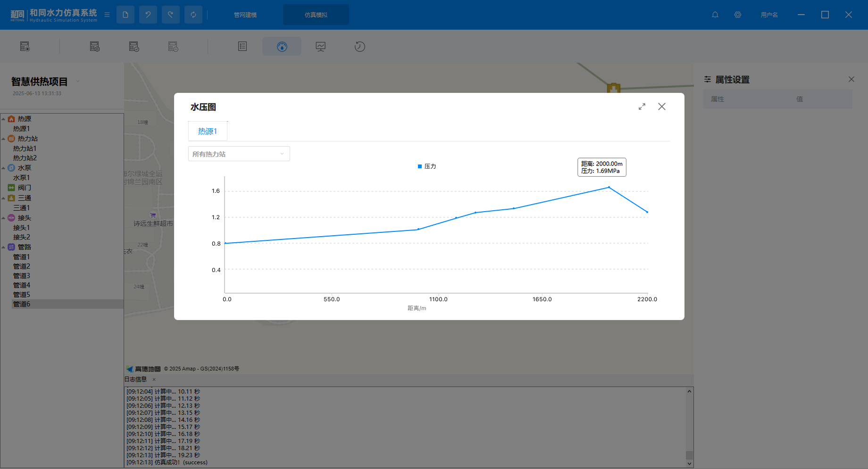The width and height of the screenshot is (868, 469).
Task: Collapse the 管路 tree group
Action: 4,247
